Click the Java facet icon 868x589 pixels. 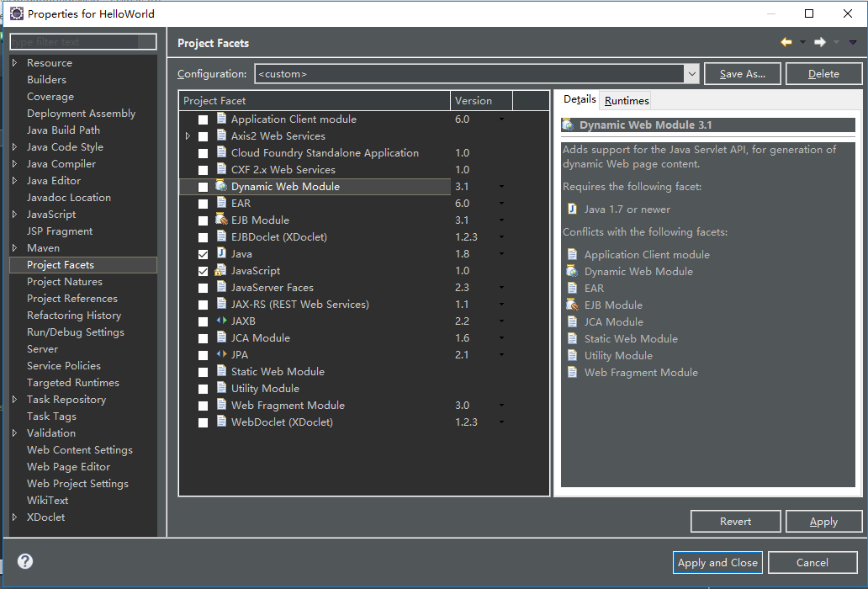(x=221, y=253)
